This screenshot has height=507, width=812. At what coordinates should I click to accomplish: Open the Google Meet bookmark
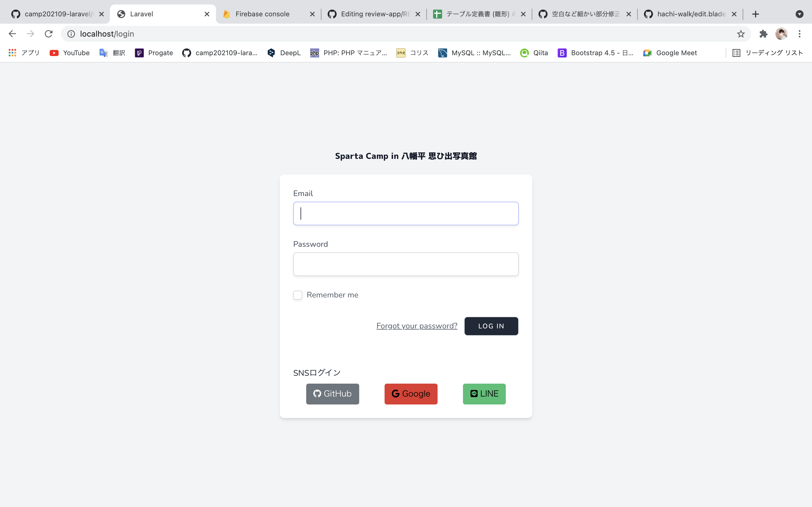(669, 53)
